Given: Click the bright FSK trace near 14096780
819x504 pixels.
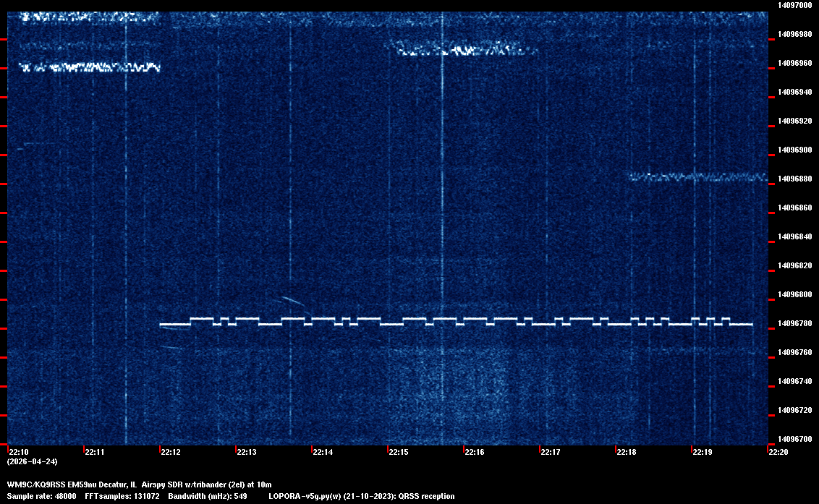Looking at the screenshot, I should (x=456, y=322).
